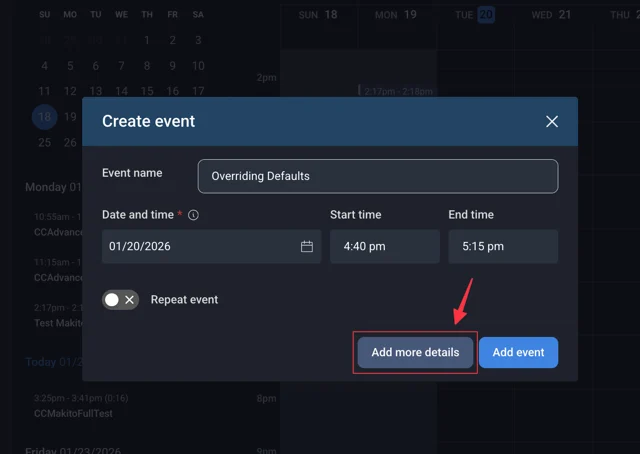
Task: Click the Event name input field
Action: (378, 176)
